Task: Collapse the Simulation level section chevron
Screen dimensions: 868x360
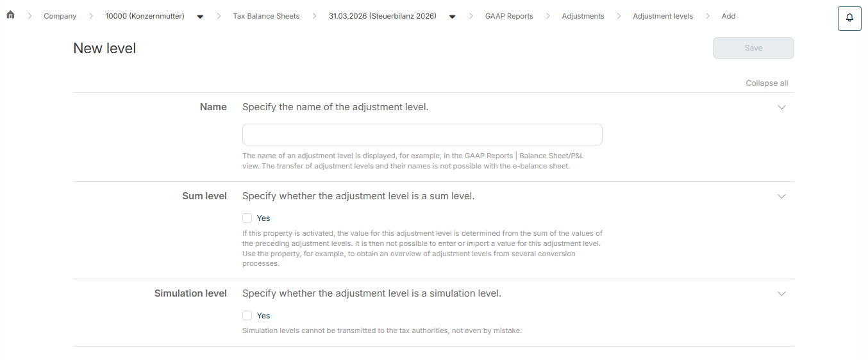Action: [781, 293]
